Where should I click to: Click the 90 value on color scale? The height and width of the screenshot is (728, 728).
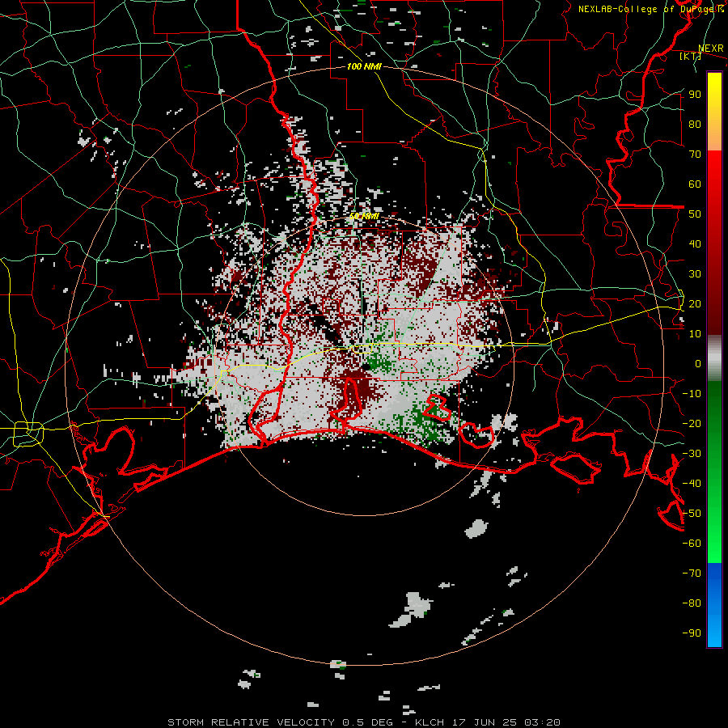(x=695, y=95)
